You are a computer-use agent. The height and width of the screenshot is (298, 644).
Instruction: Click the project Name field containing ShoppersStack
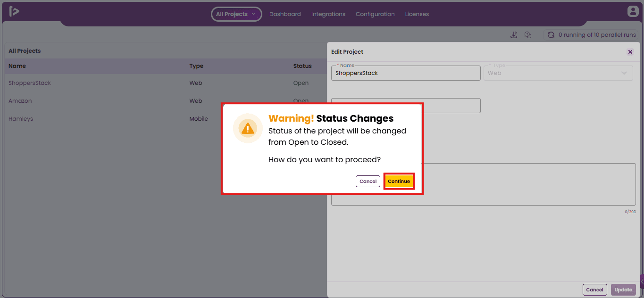406,73
